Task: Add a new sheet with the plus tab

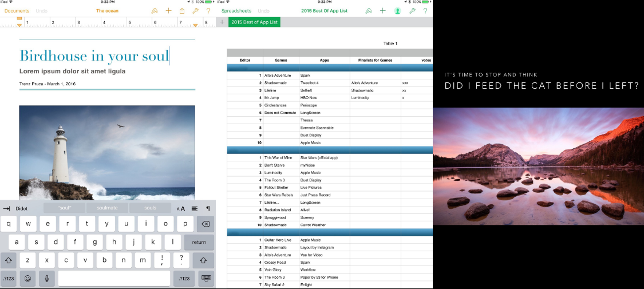Action: tap(222, 22)
